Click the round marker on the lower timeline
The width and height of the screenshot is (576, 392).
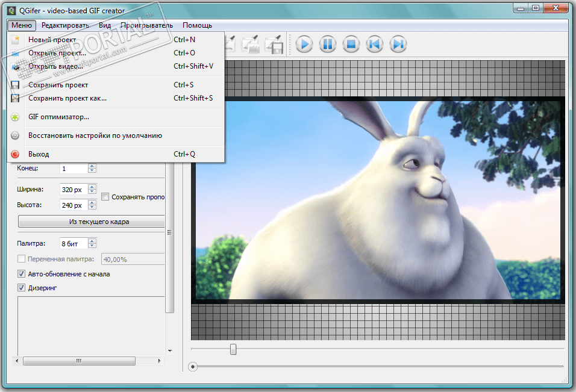192,366
